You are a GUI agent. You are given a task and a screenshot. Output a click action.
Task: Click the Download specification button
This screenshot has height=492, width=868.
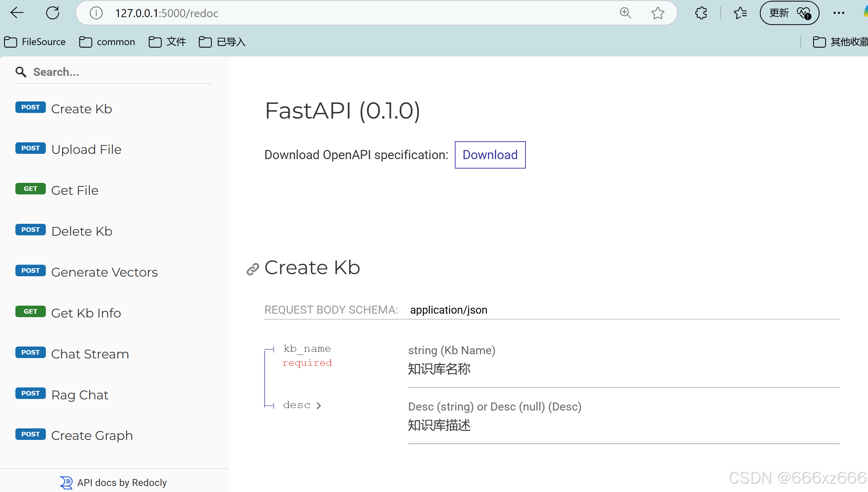pyautogui.click(x=490, y=155)
